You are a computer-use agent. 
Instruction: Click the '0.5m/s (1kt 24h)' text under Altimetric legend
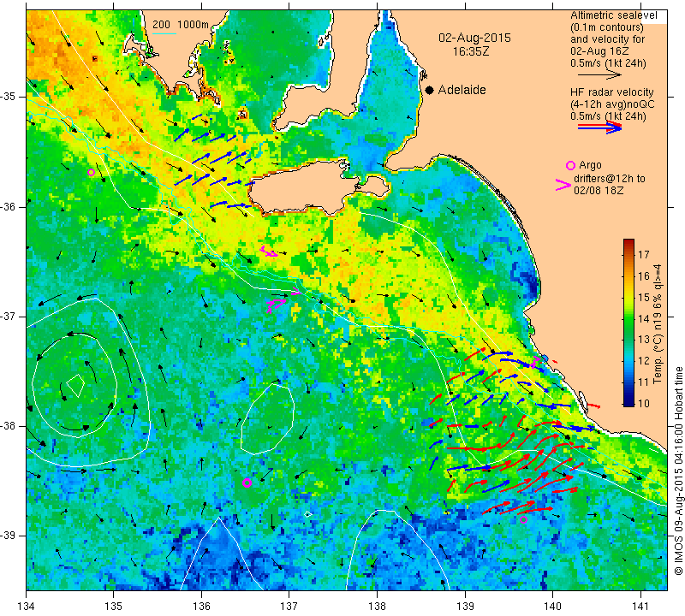[x=608, y=63]
